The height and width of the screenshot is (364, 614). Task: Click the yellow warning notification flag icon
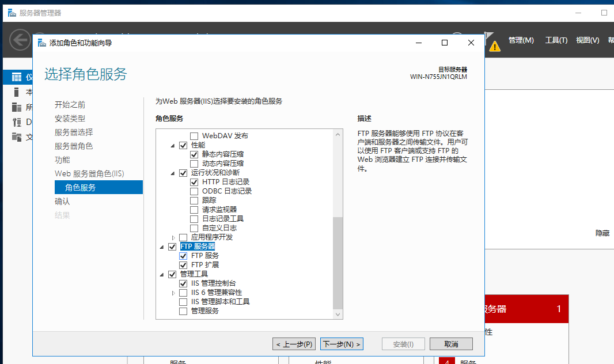coord(495,47)
